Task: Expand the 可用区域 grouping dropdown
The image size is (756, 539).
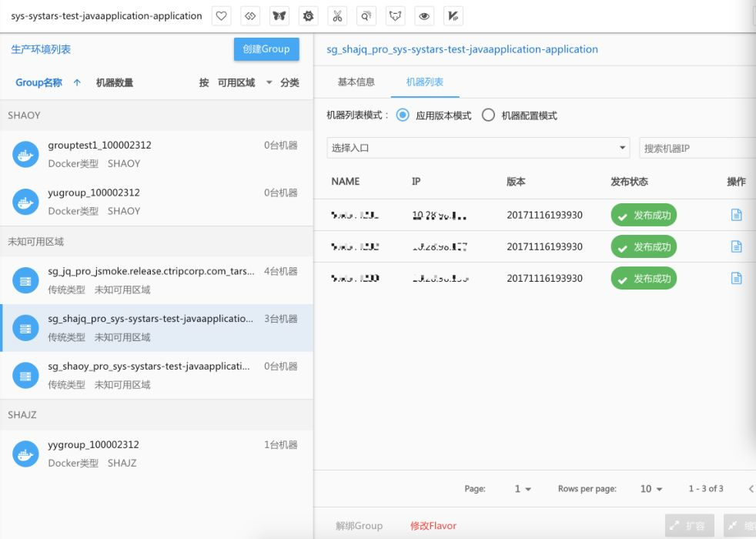Action: pos(269,82)
